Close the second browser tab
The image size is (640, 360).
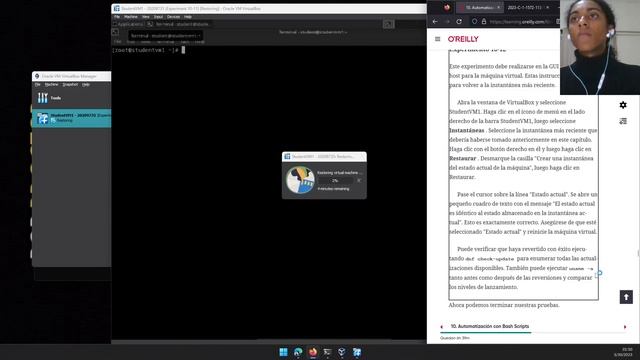[x=547, y=7]
